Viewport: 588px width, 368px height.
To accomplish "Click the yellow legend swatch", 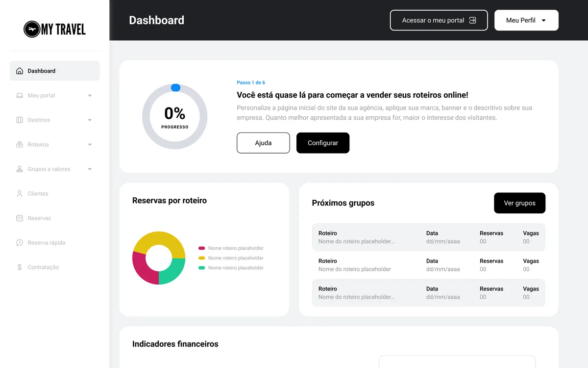I will [201, 258].
